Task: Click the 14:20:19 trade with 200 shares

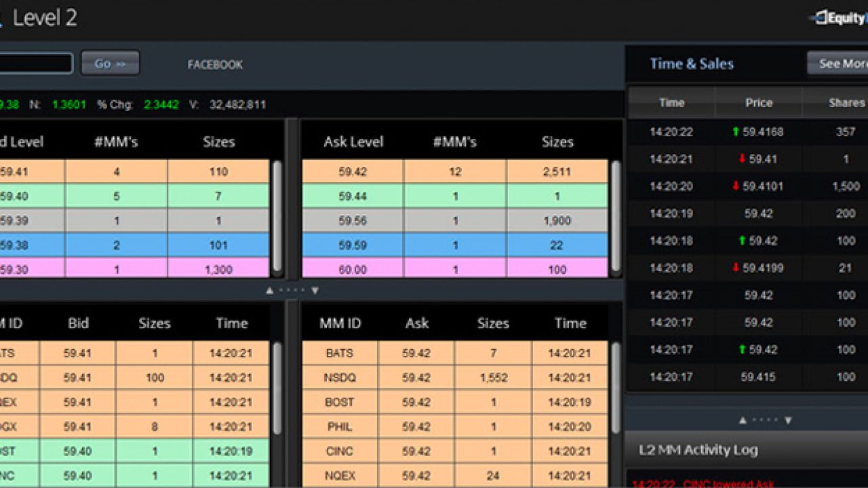Action: tap(748, 213)
